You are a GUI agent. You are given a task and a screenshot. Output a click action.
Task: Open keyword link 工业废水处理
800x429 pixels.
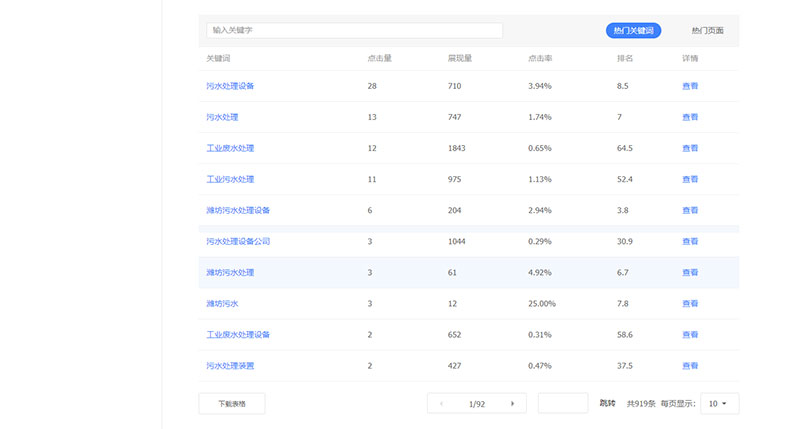click(x=230, y=148)
